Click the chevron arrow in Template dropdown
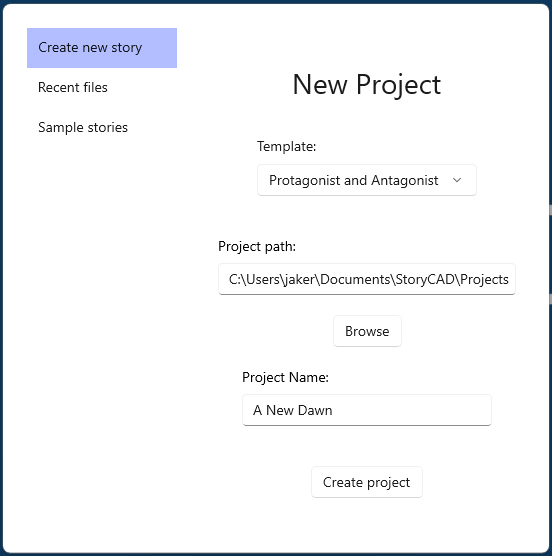 [x=457, y=180]
